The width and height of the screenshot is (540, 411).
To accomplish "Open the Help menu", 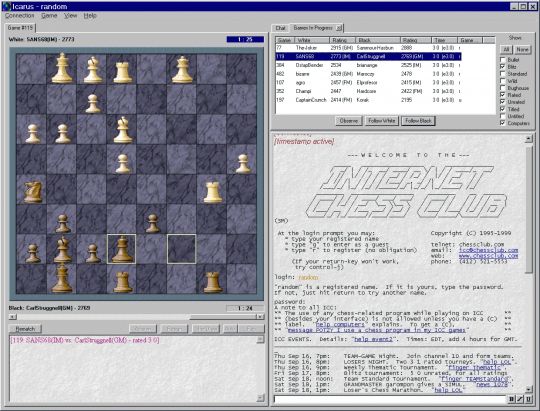I will tap(90, 16).
